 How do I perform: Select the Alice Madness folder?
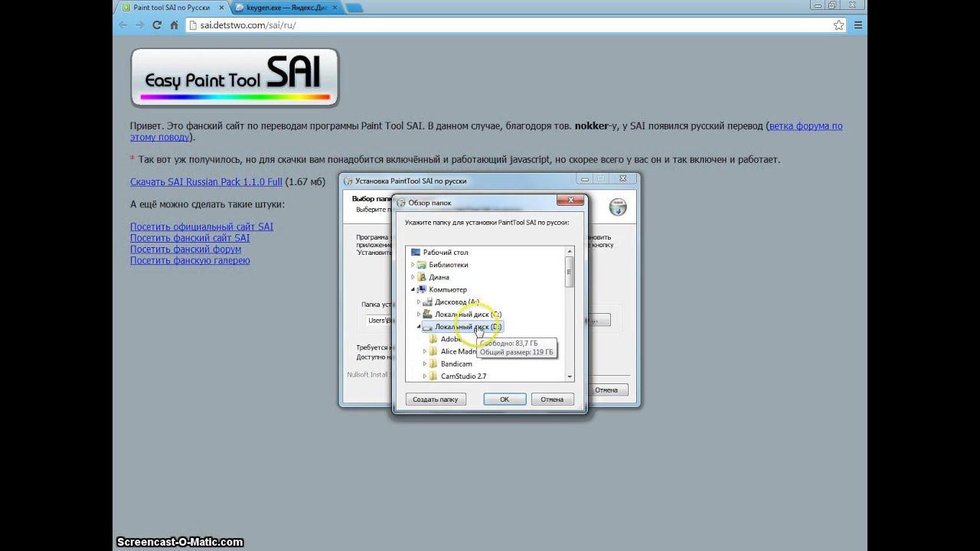459,351
